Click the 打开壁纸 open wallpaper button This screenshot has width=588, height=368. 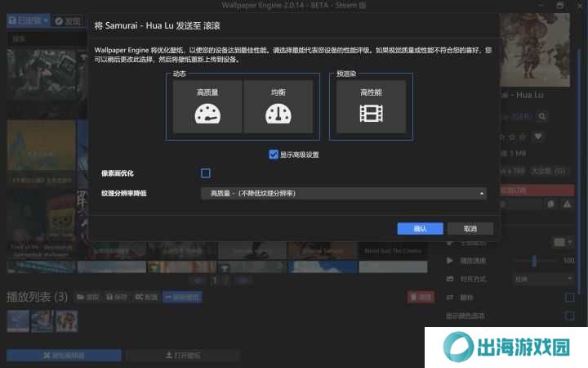[x=184, y=355]
